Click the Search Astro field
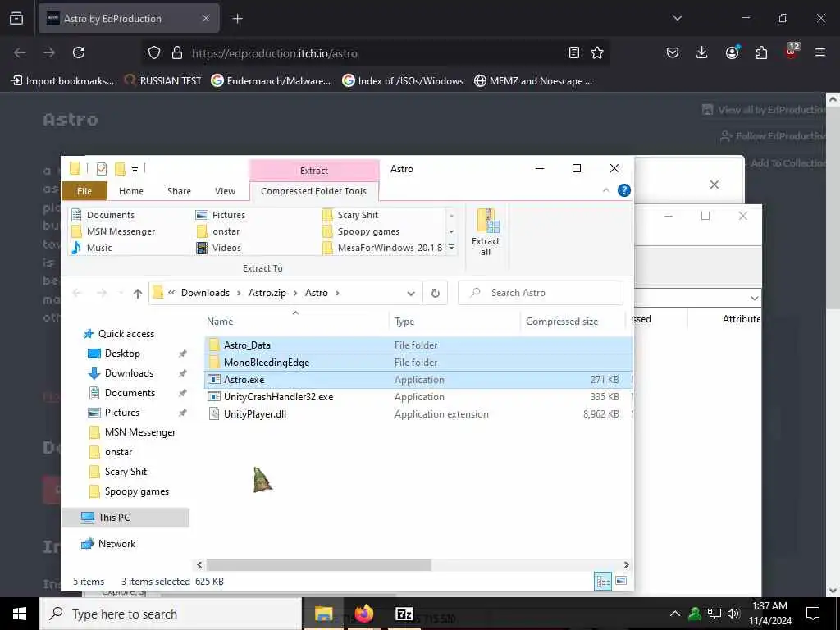Viewport: 840px width, 630px height. pyautogui.click(x=541, y=293)
